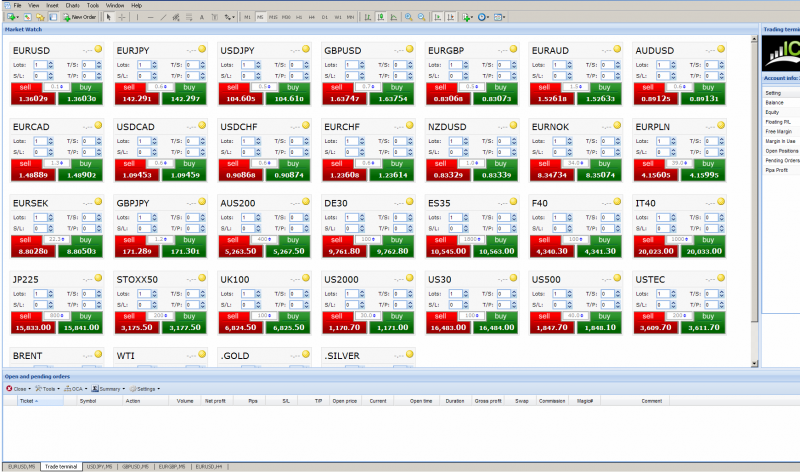Open the periods clock dropdown

click(x=483, y=17)
